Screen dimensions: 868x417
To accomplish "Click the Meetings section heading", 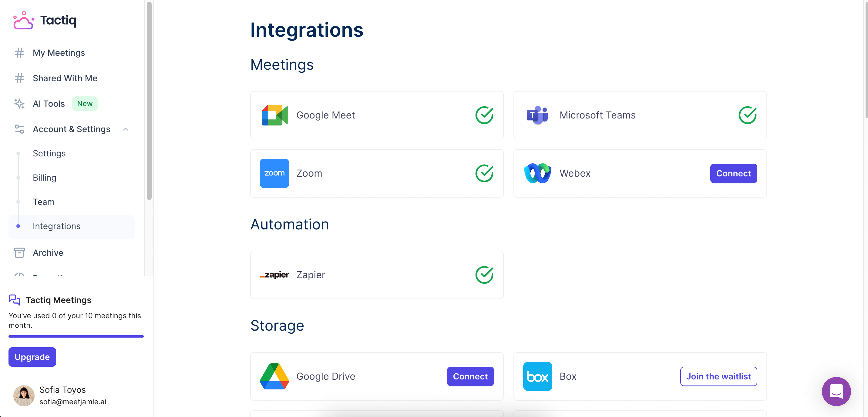I will (281, 65).
